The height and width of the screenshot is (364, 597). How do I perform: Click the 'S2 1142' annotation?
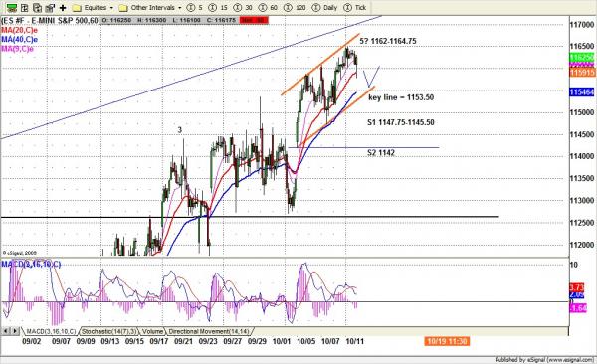pos(381,153)
